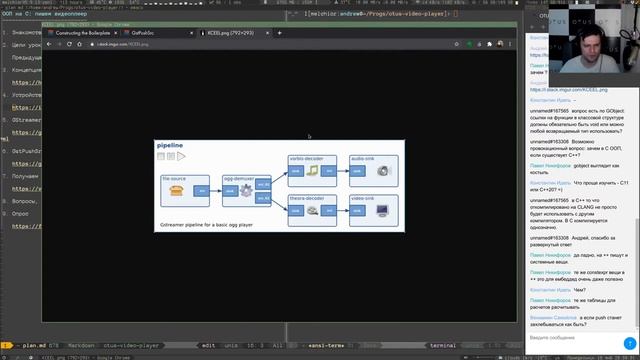This screenshot has height=360, width=640.
Task: Click the film icon in theora-decoder
Action: pyautogui.click(x=312, y=211)
